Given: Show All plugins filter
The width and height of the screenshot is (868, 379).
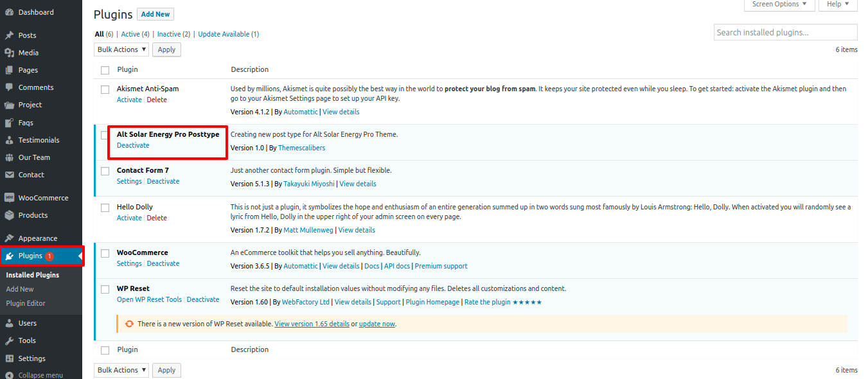Looking at the screenshot, I should pos(99,34).
